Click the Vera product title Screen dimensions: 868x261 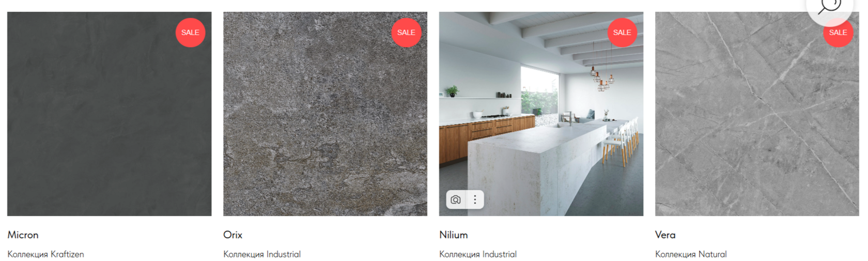pyautogui.click(x=665, y=235)
